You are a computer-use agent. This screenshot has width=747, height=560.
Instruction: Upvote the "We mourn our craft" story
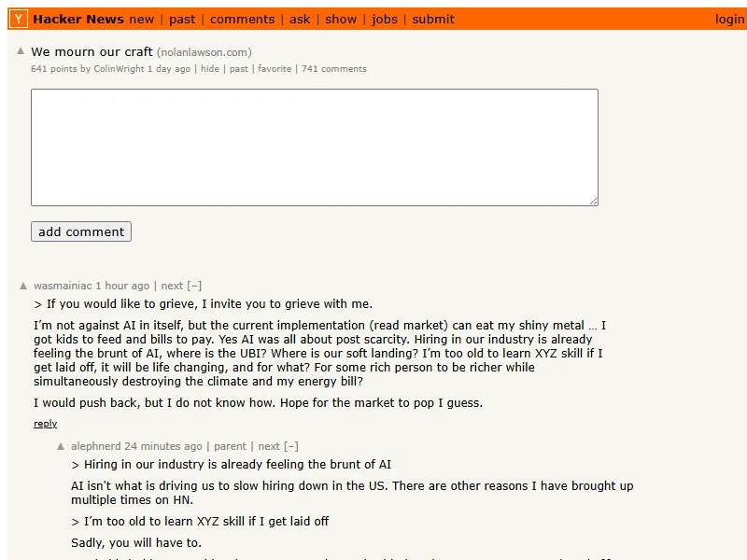click(x=21, y=51)
